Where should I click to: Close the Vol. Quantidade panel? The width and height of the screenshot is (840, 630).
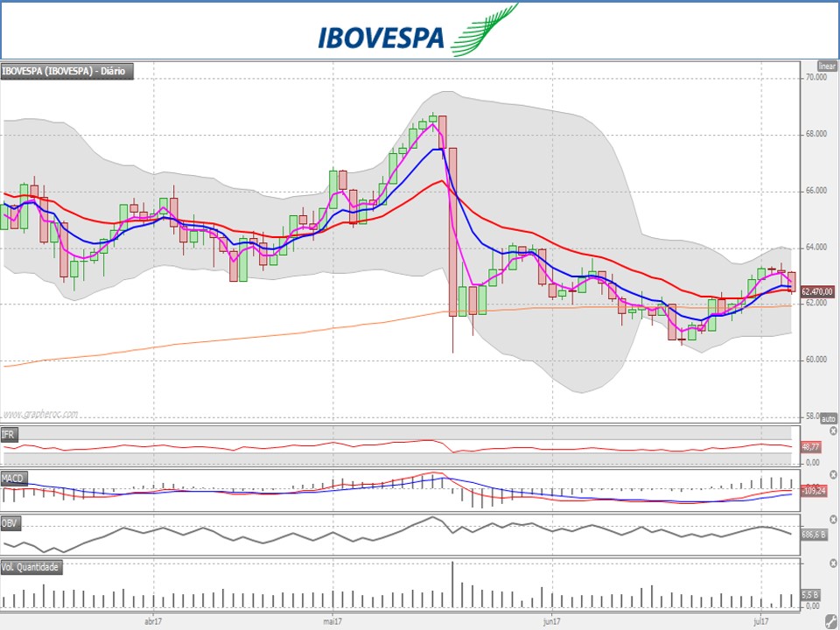click(833, 563)
